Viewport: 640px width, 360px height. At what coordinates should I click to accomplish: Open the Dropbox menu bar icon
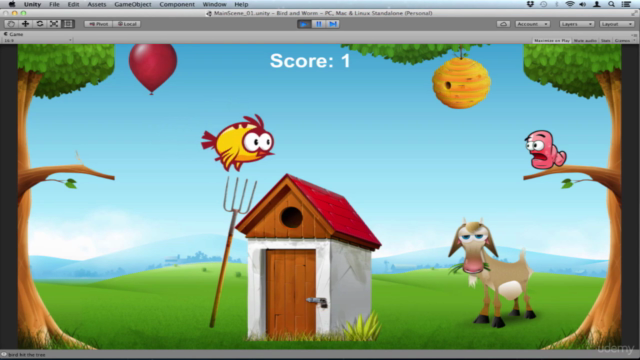(x=530, y=4)
